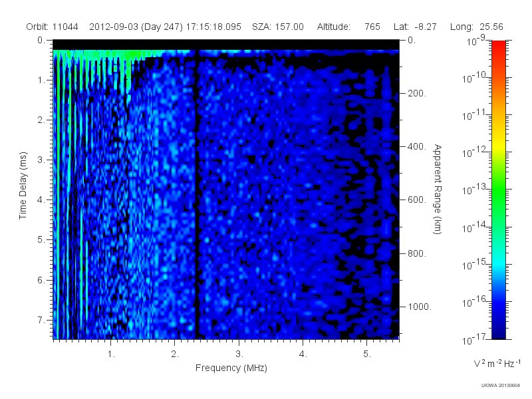This screenshot has height=399, width=532.
Task: Click the 3. tick label on the frequency axis
Action: [239, 354]
